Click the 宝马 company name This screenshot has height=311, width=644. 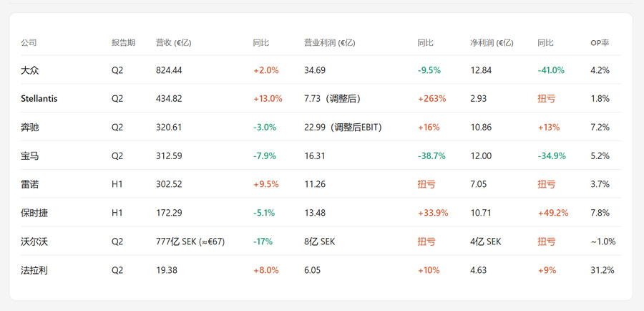pos(30,156)
